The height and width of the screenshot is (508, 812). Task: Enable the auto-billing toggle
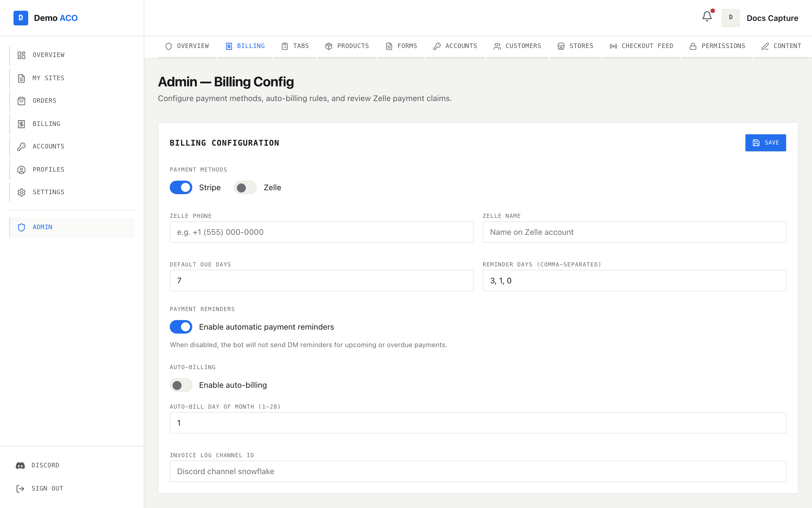(x=181, y=385)
